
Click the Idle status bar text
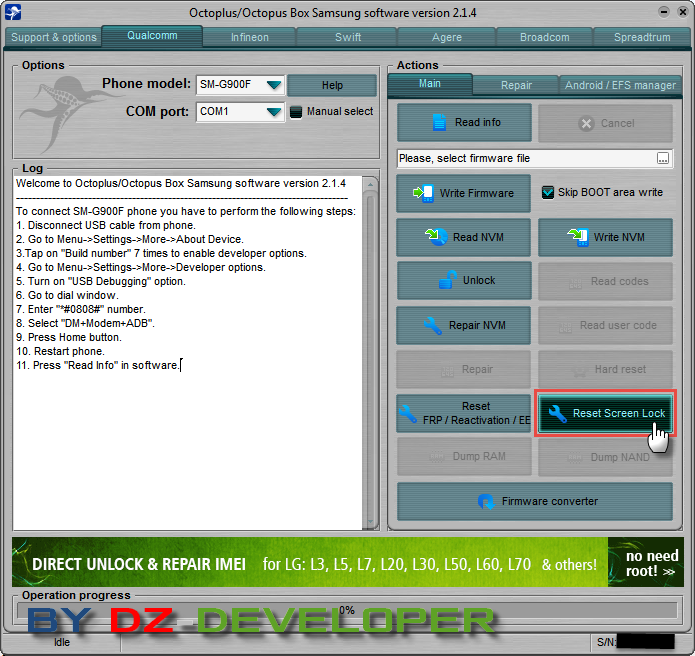[x=62, y=642]
